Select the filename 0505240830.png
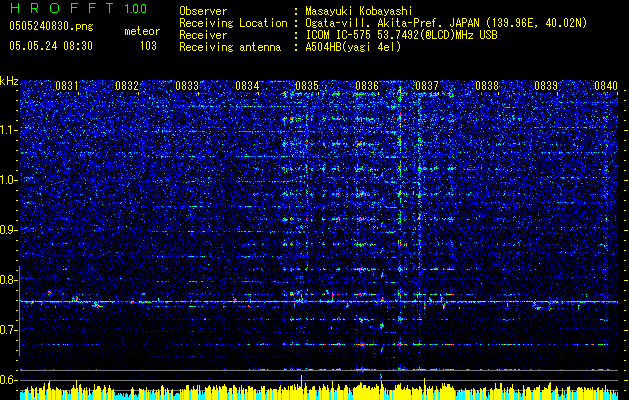The width and height of the screenshot is (629, 400). pos(51,27)
